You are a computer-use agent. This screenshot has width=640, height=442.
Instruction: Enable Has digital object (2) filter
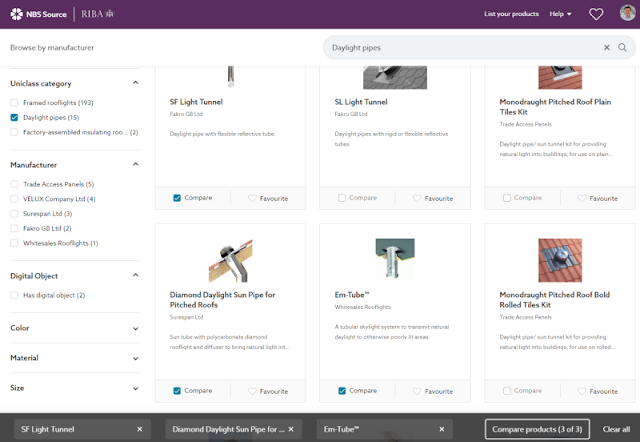pyautogui.click(x=14, y=295)
